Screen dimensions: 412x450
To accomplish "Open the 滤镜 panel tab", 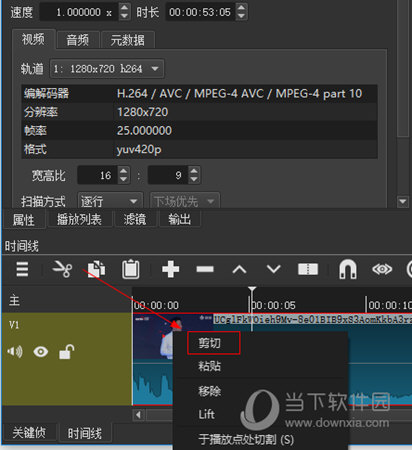I will (x=135, y=219).
